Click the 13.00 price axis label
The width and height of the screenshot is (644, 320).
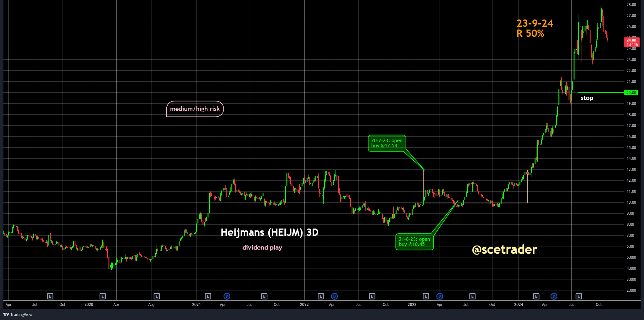coord(631,169)
